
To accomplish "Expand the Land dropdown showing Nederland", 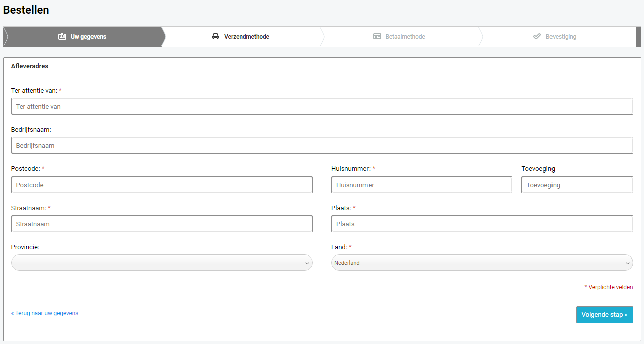I will [482, 263].
